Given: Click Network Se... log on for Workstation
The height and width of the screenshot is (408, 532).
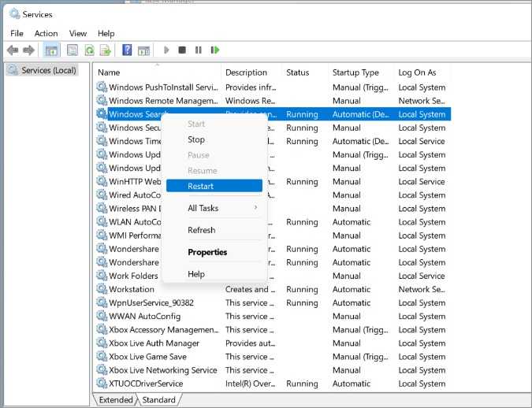Looking at the screenshot, I should coord(422,289).
